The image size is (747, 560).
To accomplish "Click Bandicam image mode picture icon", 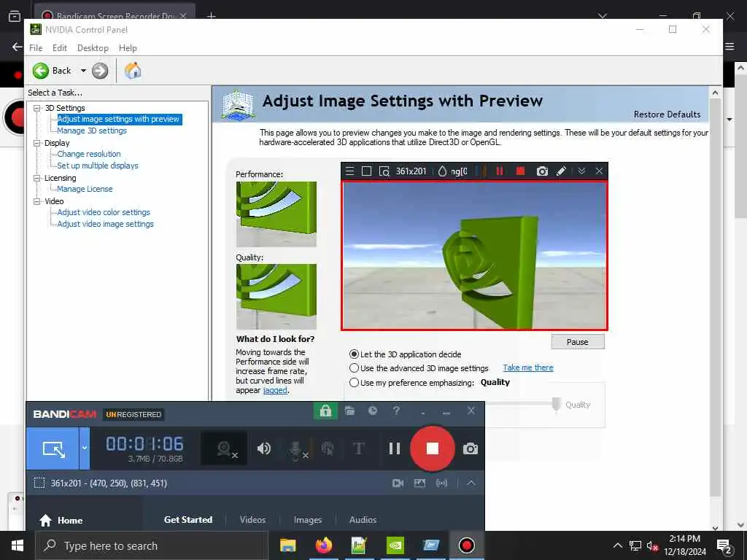I will pos(419,483).
